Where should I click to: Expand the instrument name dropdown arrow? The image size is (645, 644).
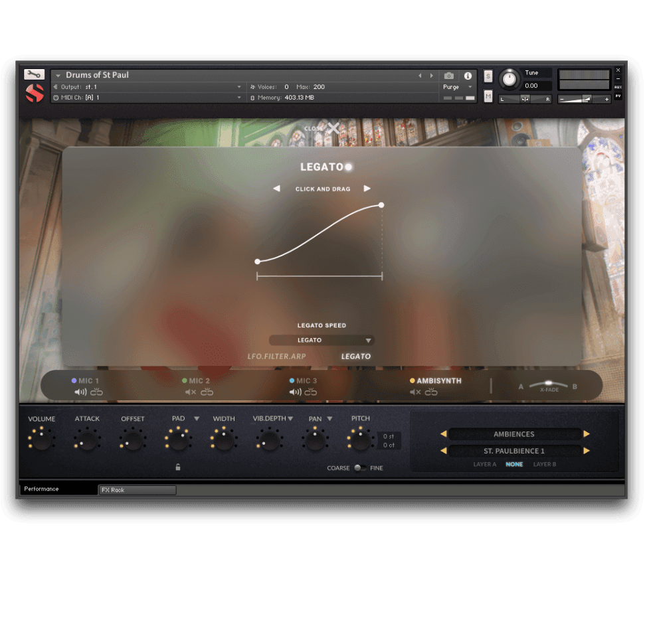click(x=58, y=76)
